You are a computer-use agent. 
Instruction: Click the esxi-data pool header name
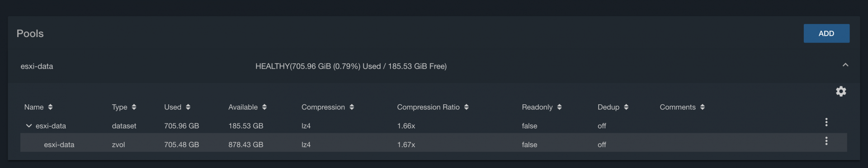pyautogui.click(x=37, y=66)
